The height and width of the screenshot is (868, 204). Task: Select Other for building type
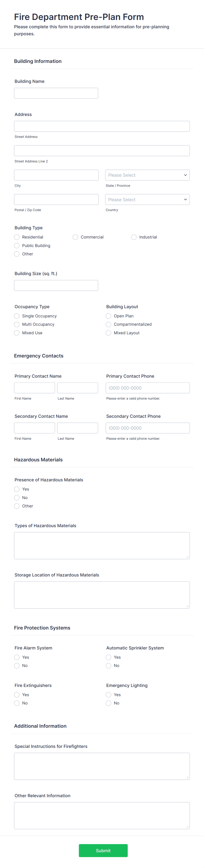pyautogui.click(x=16, y=254)
